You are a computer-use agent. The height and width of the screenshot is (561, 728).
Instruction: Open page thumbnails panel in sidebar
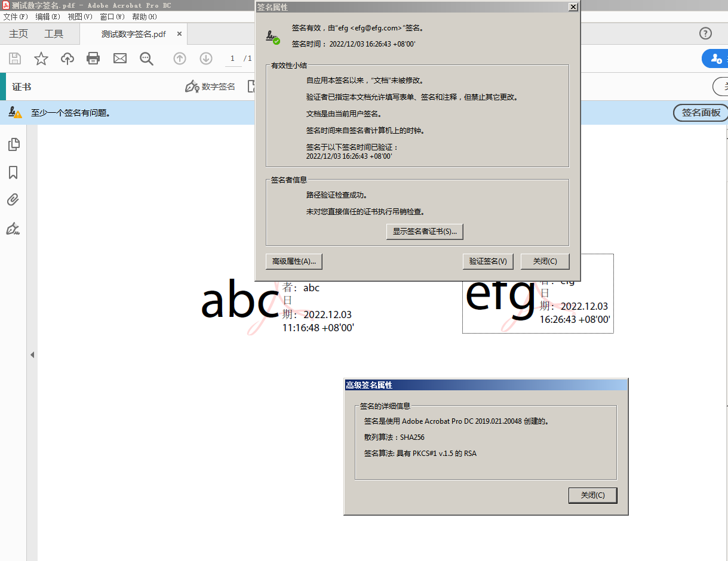(x=13, y=144)
